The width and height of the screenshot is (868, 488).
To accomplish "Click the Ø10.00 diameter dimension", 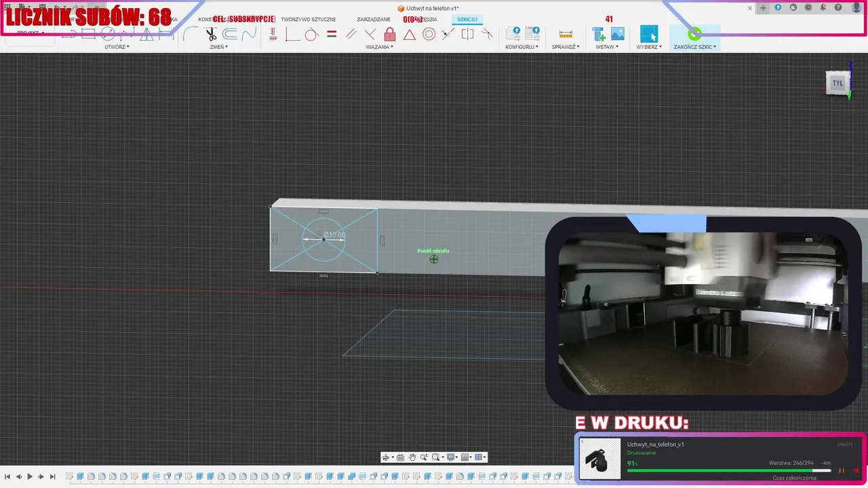I will tap(334, 235).
